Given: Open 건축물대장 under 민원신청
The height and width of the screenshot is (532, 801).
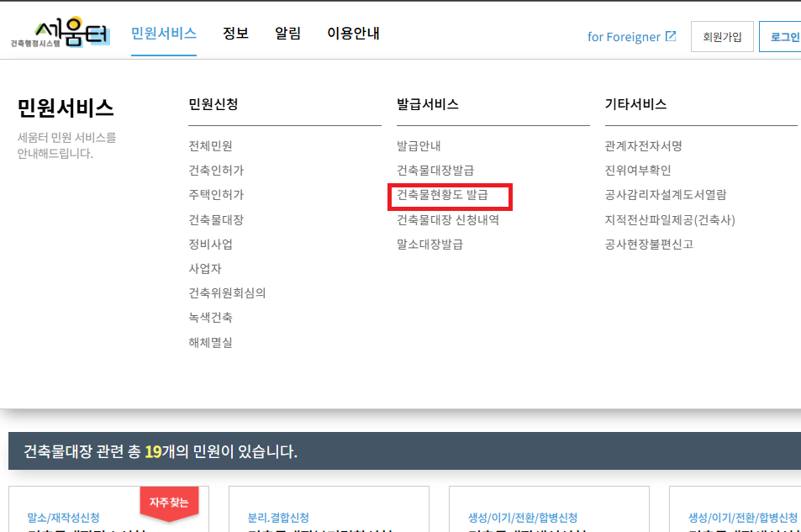Looking at the screenshot, I should point(216,219).
